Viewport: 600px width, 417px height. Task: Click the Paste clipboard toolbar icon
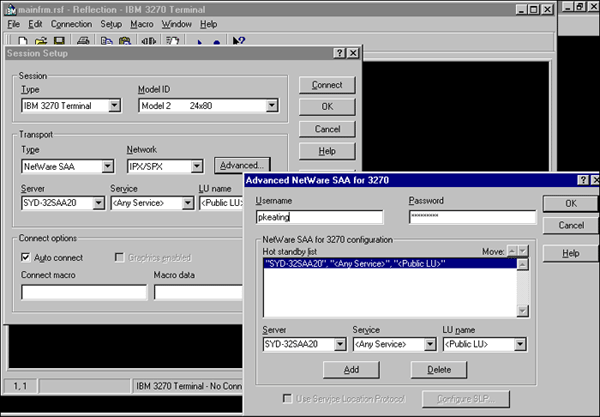125,41
